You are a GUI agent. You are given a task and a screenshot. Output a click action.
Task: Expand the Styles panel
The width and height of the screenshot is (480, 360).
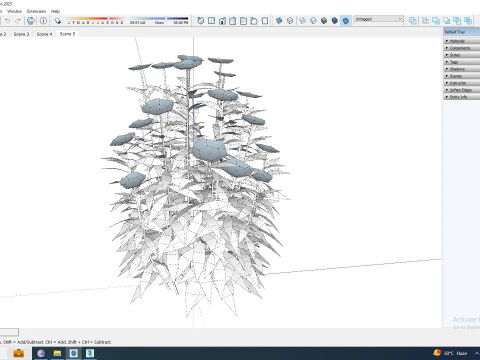462,55
